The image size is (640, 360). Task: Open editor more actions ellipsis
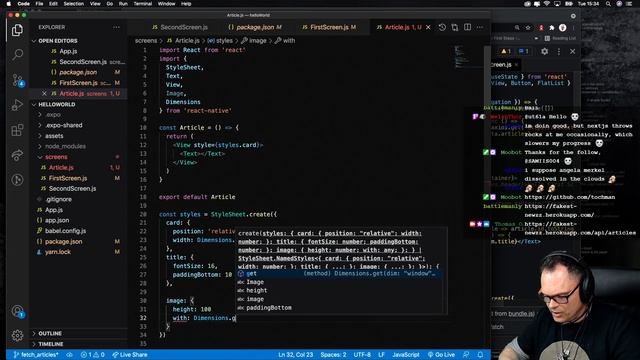pyautogui.click(x=480, y=27)
